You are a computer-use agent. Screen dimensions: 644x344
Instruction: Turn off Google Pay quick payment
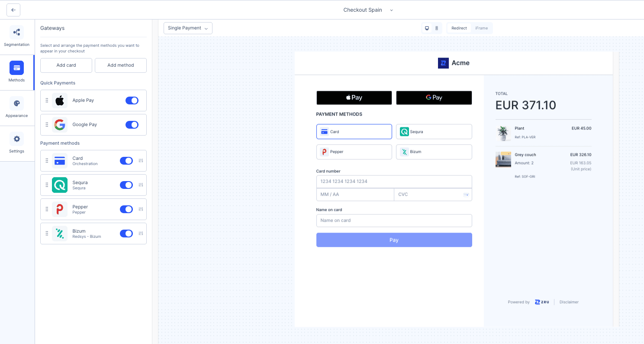pyautogui.click(x=132, y=124)
